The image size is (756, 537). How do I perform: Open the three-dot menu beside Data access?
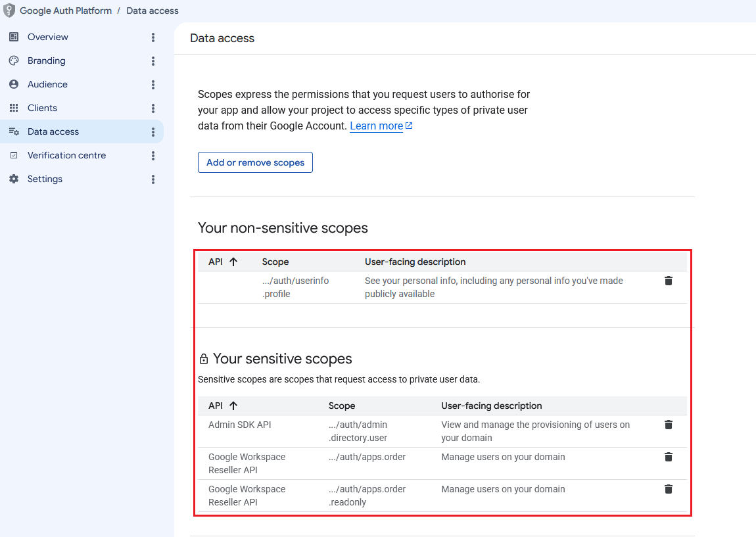(153, 131)
